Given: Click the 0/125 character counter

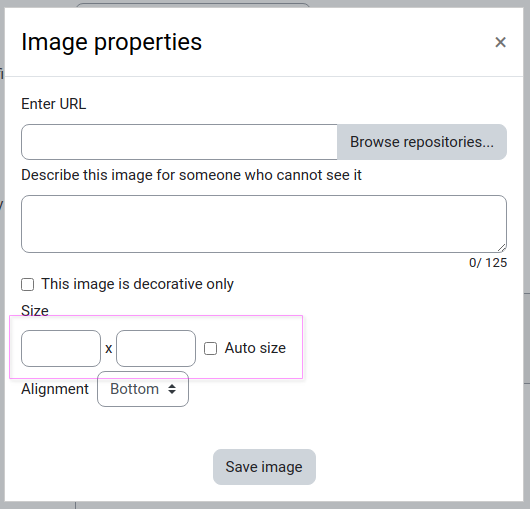Looking at the screenshot, I should pos(488,263).
